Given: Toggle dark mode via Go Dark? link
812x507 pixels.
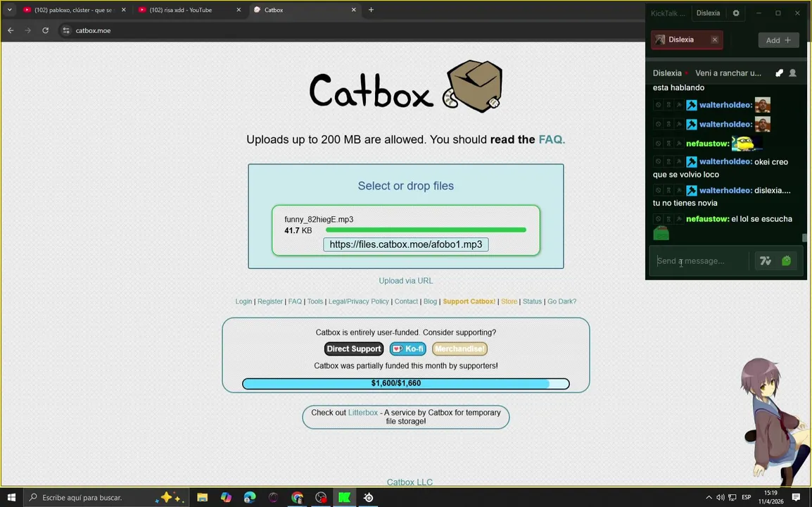Looking at the screenshot, I should [562, 301].
